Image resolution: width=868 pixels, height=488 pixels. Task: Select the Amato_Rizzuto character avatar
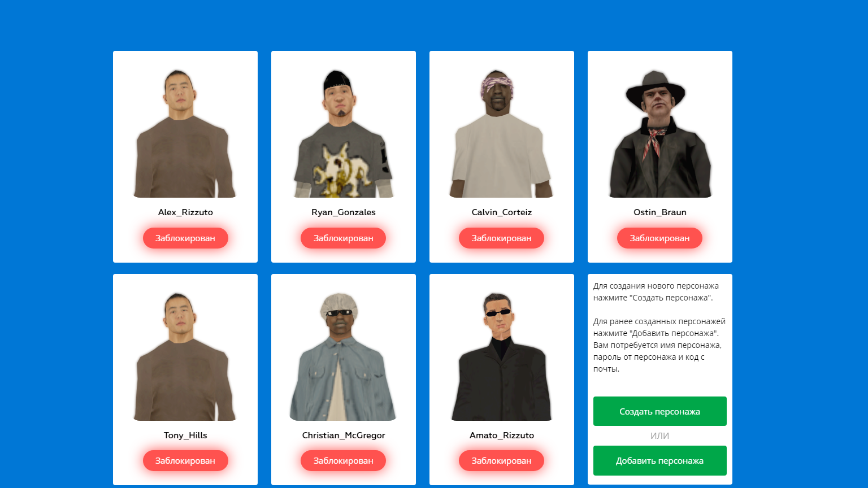(x=502, y=356)
